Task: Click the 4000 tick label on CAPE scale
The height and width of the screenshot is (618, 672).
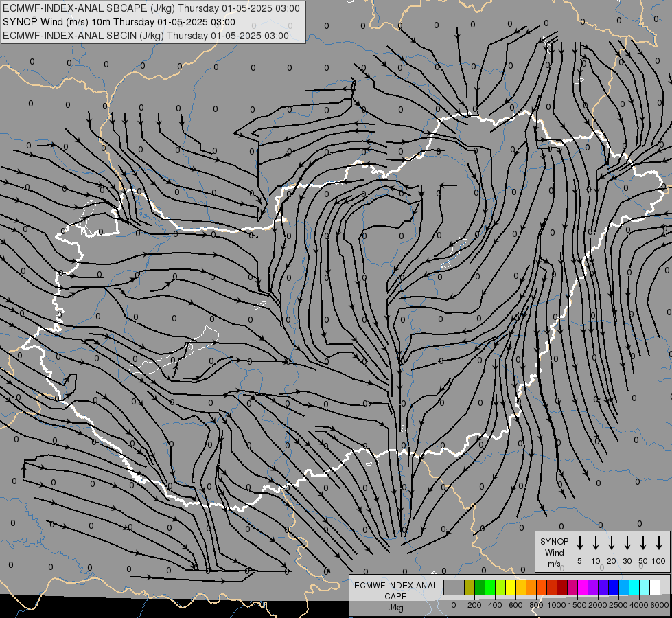Action: pos(639,605)
